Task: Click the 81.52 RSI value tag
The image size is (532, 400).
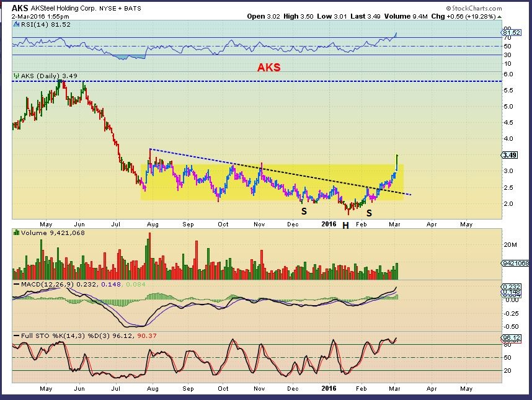Action: [511, 33]
